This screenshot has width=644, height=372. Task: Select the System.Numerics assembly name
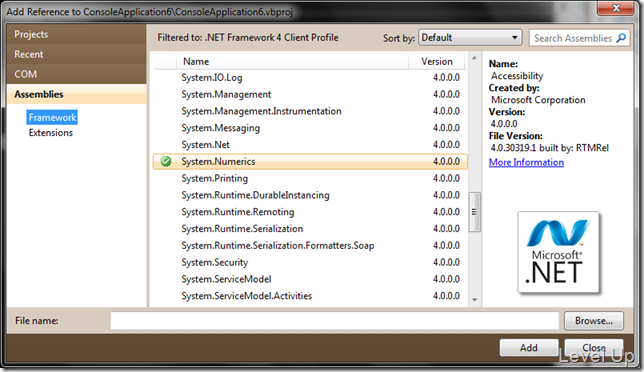(218, 161)
